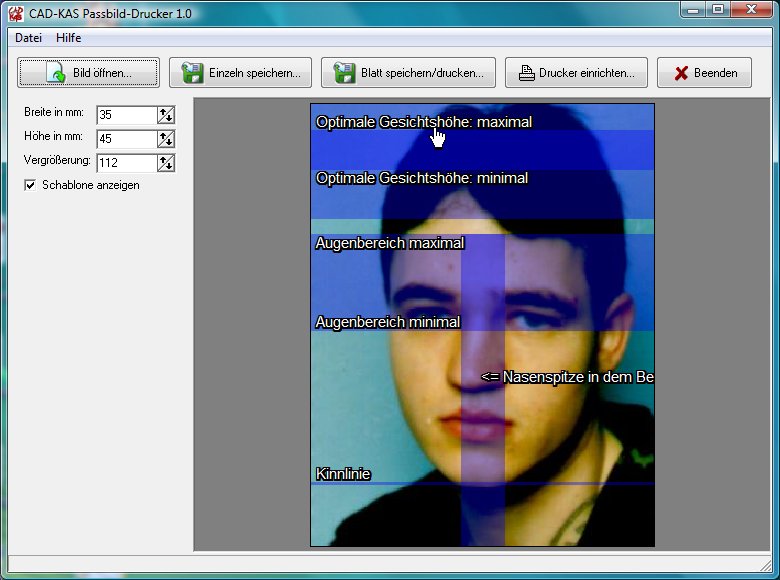Toggle the Schablone anzeigen checkbox

[x=30, y=185]
